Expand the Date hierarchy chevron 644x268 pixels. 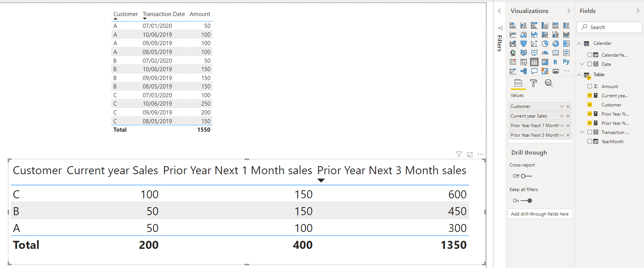(x=582, y=64)
